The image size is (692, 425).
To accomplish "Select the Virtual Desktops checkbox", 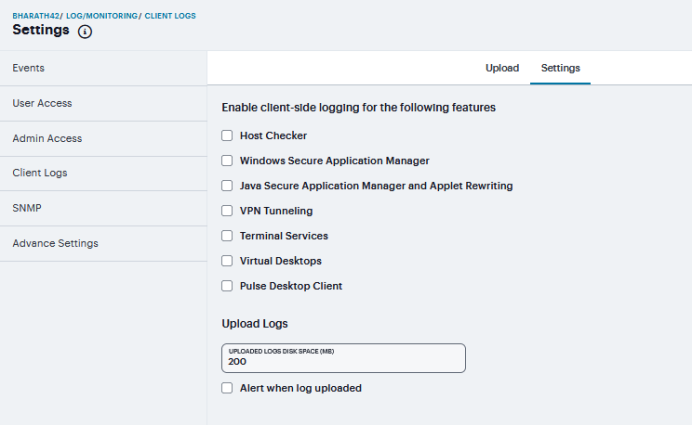I will (x=227, y=261).
